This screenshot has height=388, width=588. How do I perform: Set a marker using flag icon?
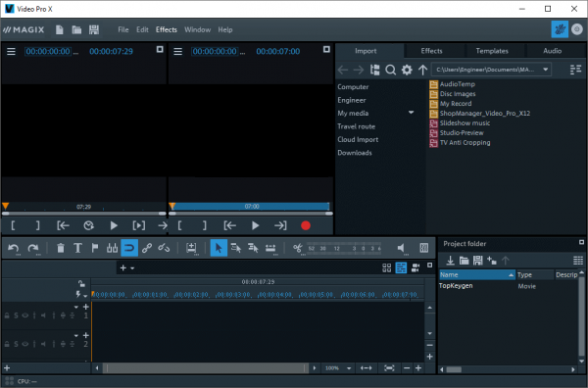95,248
